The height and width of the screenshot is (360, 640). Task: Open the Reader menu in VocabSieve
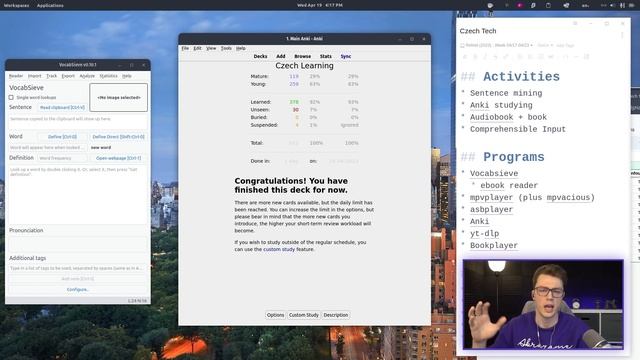coord(16,76)
